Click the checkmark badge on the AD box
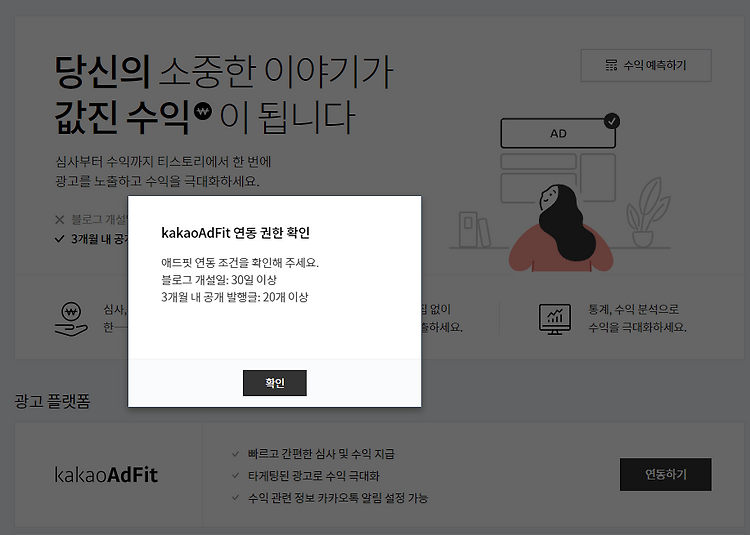Screen dimensions: 750x535 pos(612,121)
